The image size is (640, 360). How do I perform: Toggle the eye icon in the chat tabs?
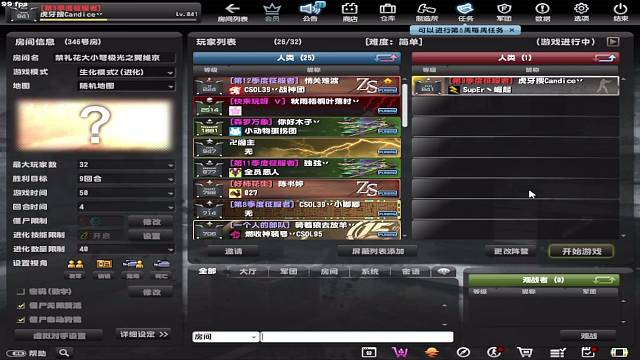point(444,271)
